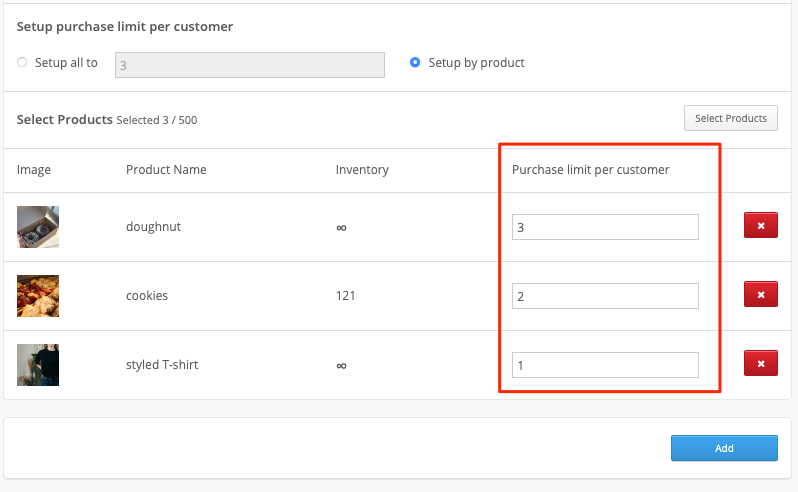Delete styled T-shirt using red X
The image size is (798, 492).
(760, 363)
